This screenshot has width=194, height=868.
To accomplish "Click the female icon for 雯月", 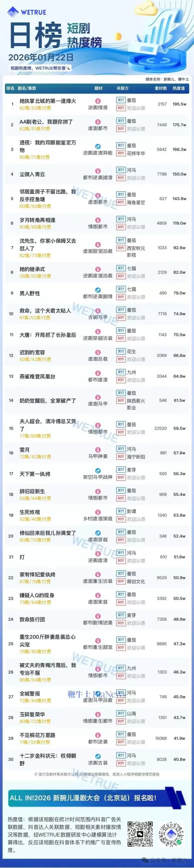I will coord(98,450).
